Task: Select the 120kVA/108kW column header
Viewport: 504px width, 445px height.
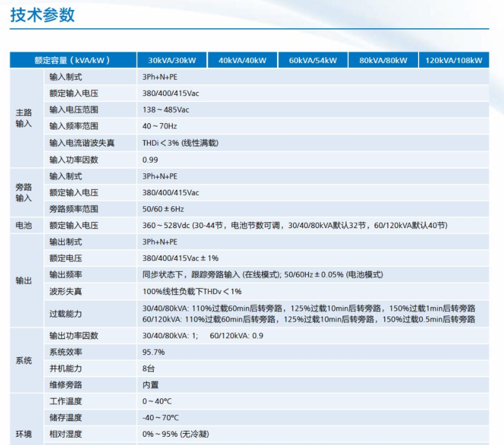Action: coord(454,61)
